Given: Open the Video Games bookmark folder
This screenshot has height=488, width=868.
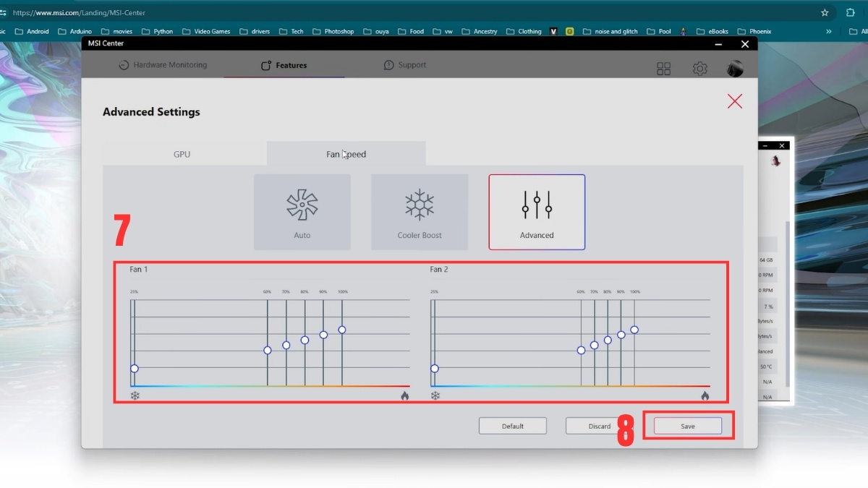Looking at the screenshot, I should click(206, 31).
